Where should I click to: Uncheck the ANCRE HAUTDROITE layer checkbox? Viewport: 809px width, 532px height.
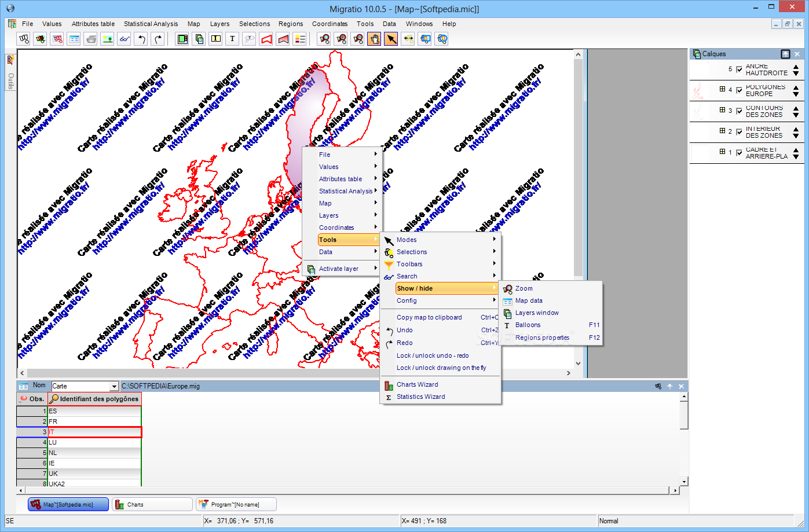(x=739, y=69)
